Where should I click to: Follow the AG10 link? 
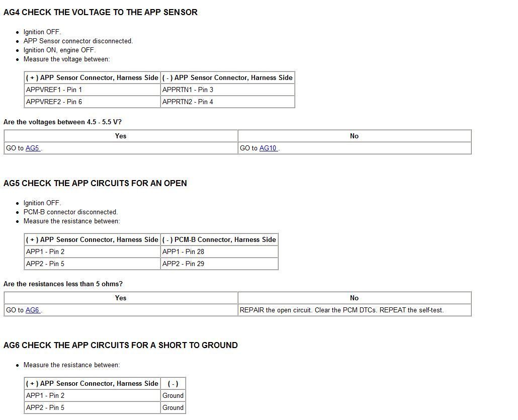pyautogui.click(x=268, y=148)
